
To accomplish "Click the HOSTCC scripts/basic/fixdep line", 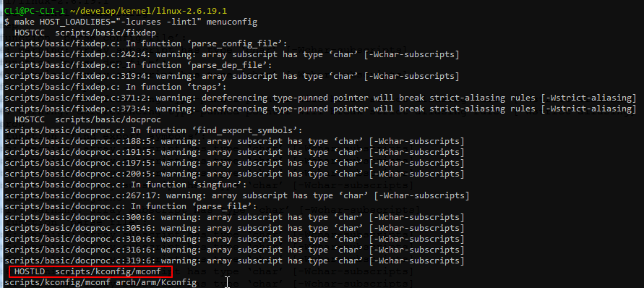I will (85, 33).
